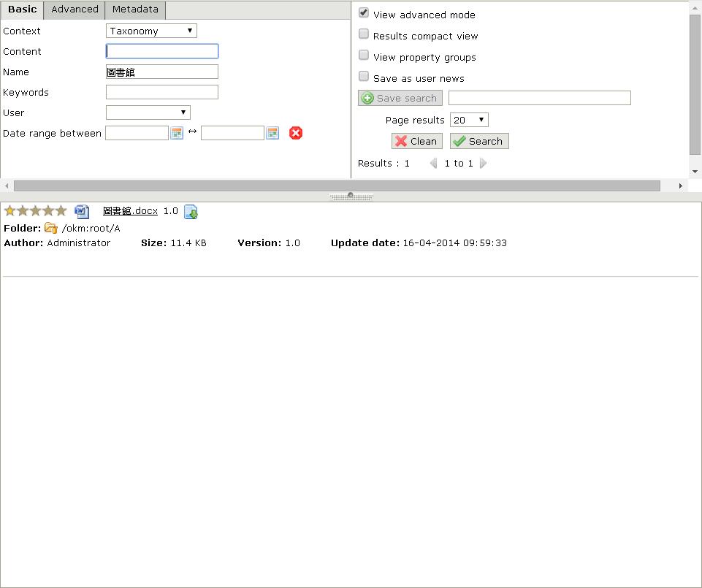702x588 pixels.
Task: Switch to the Advanced tab
Action: pos(75,9)
